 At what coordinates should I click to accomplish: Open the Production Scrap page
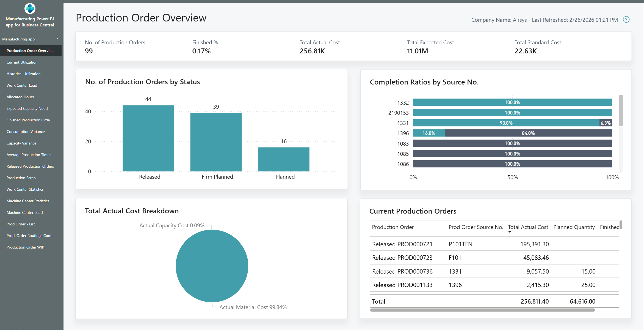(21, 178)
